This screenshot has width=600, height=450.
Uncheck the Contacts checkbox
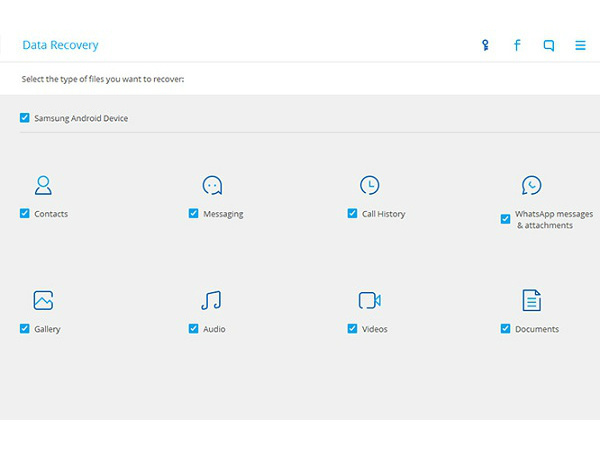click(25, 214)
